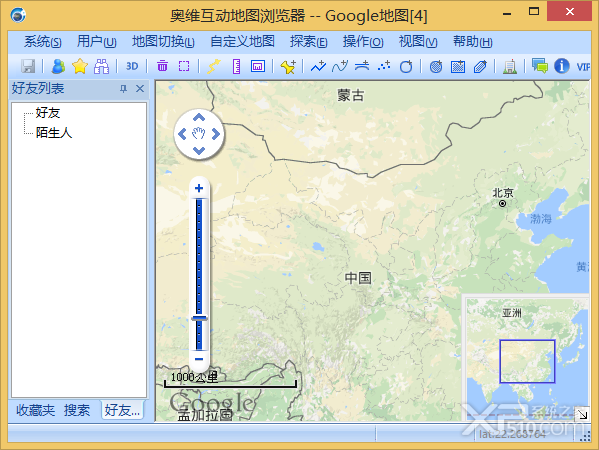Open the chat messages icon
This screenshot has height=450, width=599.
(540, 66)
